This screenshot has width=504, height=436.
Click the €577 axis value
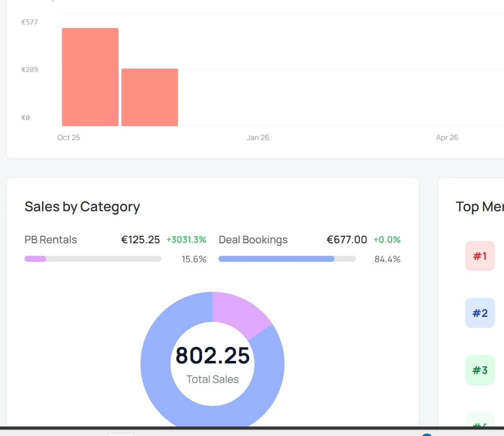[x=29, y=22]
